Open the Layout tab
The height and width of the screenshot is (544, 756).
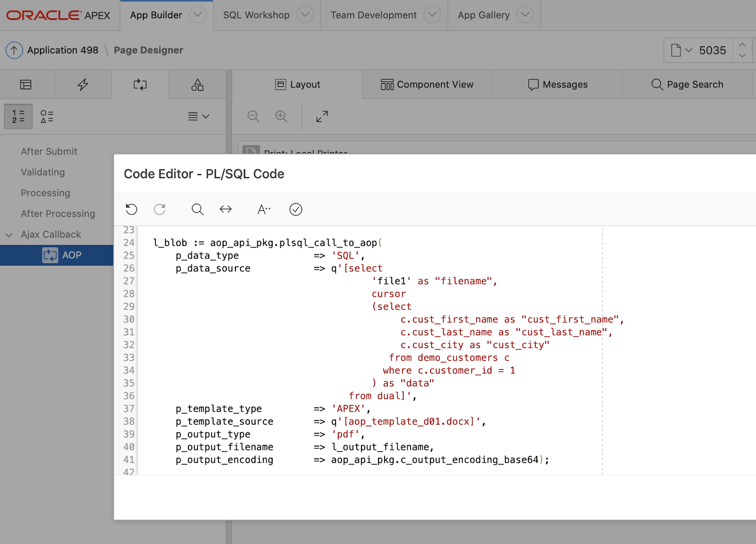[x=298, y=85]
